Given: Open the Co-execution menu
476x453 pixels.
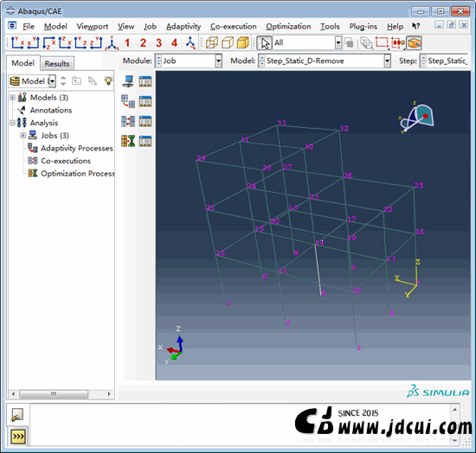Looking at the screenshot, I should coord(233,27).
